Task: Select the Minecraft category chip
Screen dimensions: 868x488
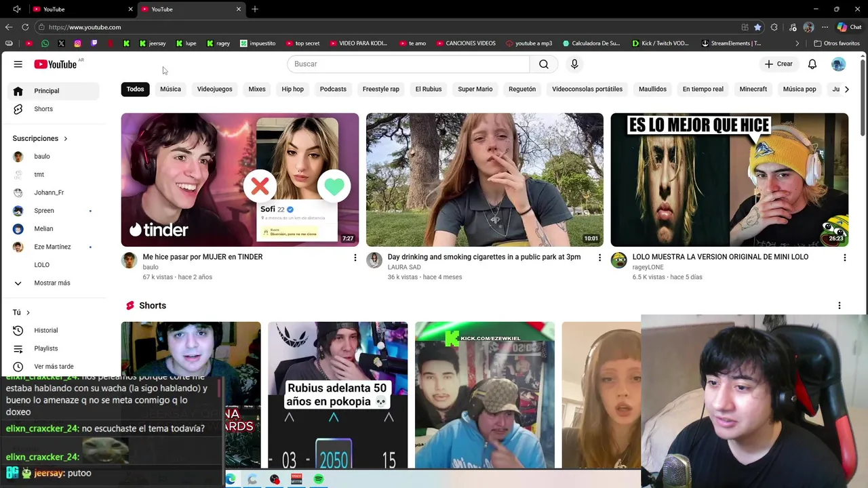Action: pyautogui.click(x=753, y=89)
